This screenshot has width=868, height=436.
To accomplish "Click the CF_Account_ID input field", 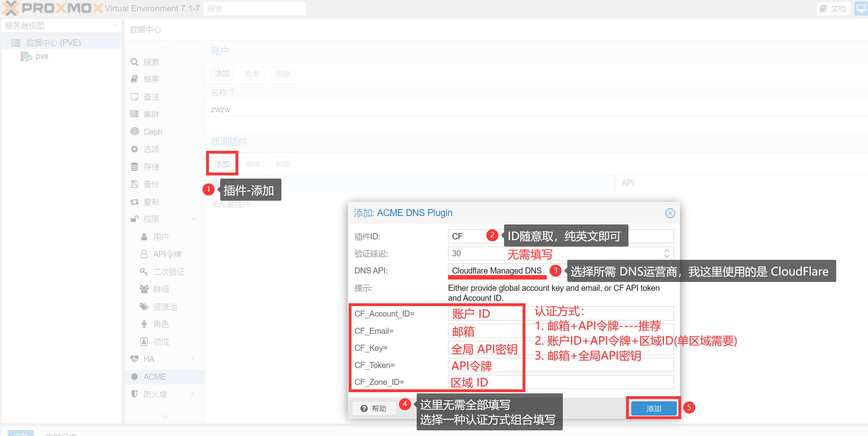I will tap(560, 314).
